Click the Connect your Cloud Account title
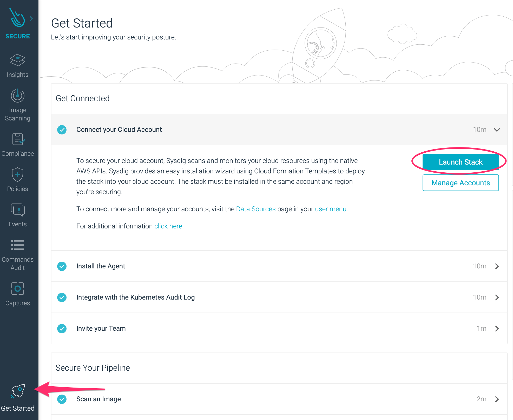Screen dimensions: 513x420 click(119, 130)
